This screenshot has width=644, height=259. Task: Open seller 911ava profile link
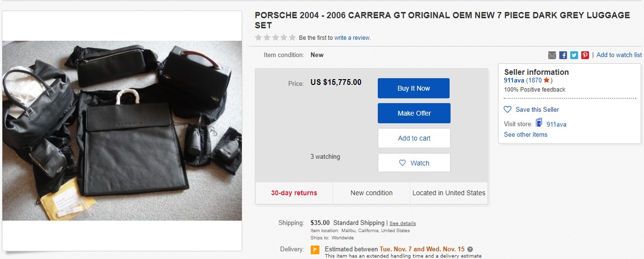point(514,81)
